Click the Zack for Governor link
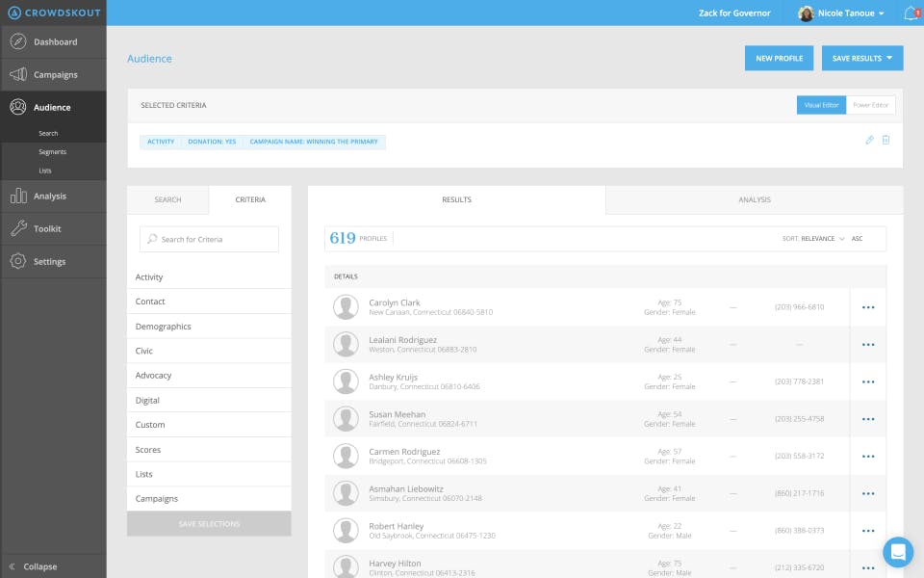The image size is (924, 578). coord(734,13)
